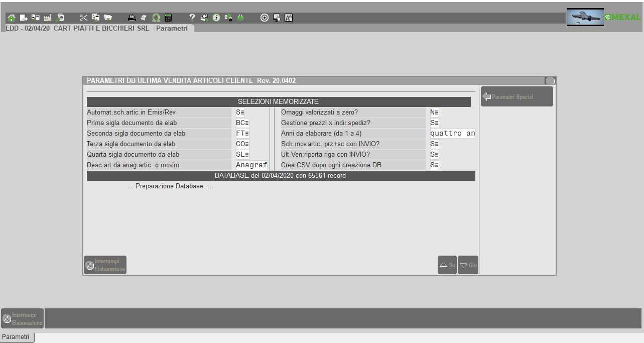644x343 pixels.
Task: Click the green Omega symbol icon
Action: [x=156, y=18]
